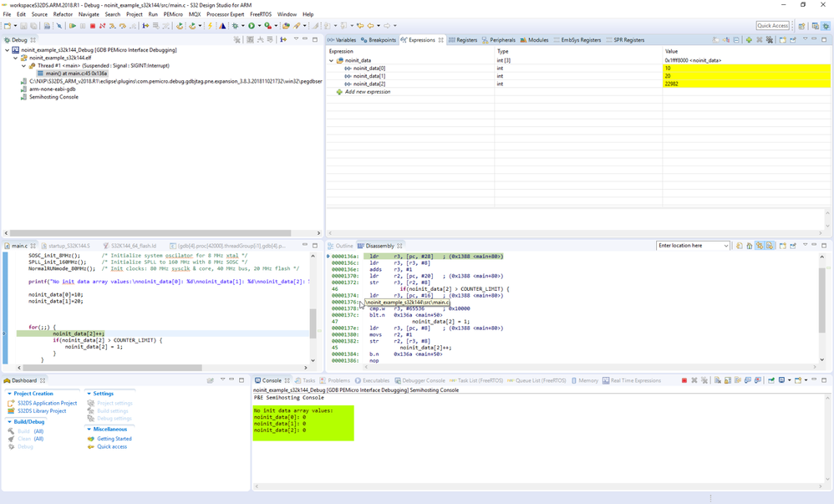834x504 pixels.
Task: Switch to the EmbSys Registers tab
Action: click(x=577, y=40)
